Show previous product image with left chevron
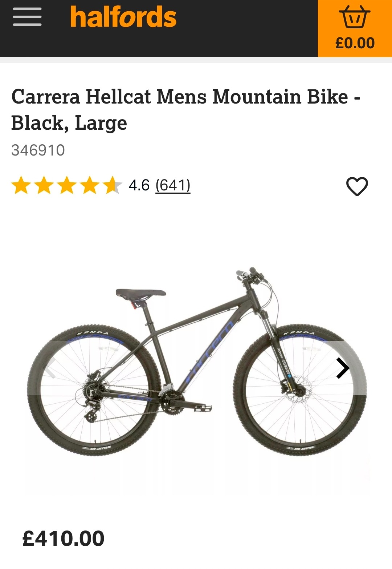 click(x=50, y=368)
